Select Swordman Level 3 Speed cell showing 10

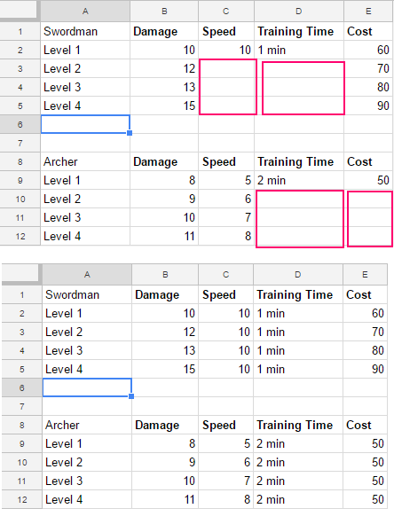pos(226,350)
